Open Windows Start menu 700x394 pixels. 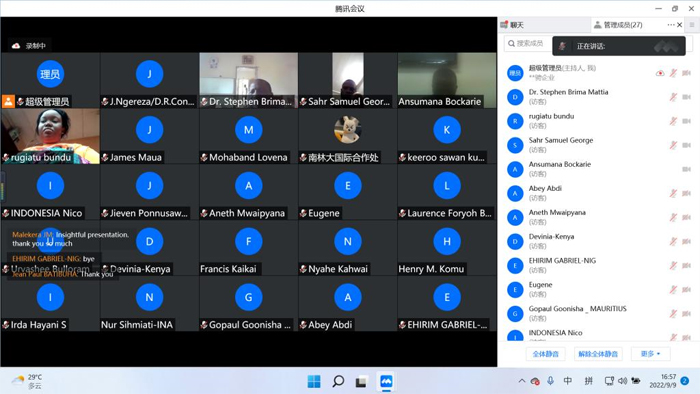click(314, 382)
